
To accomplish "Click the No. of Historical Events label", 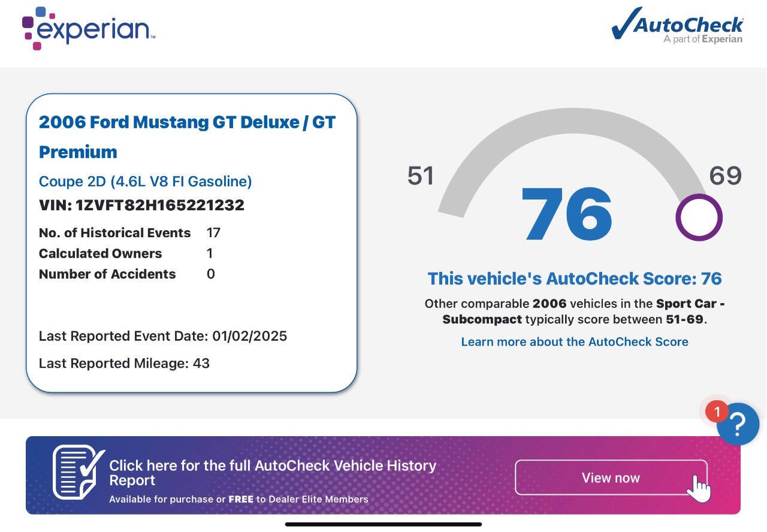I will [115, 232].
